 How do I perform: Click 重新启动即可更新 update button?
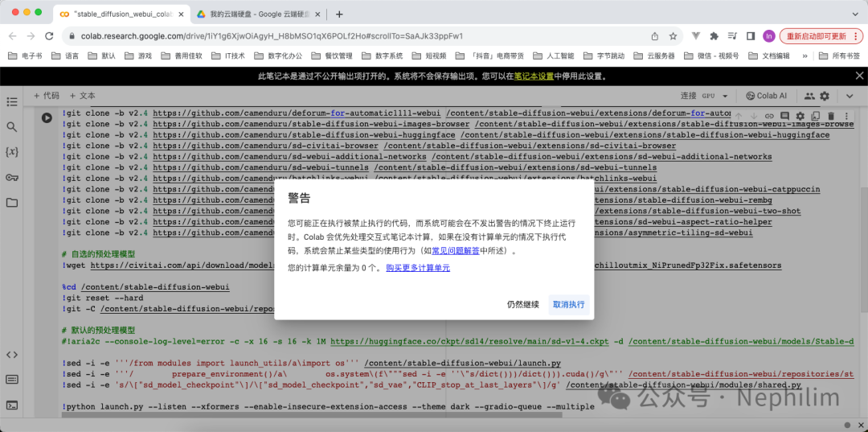[817, 36]
